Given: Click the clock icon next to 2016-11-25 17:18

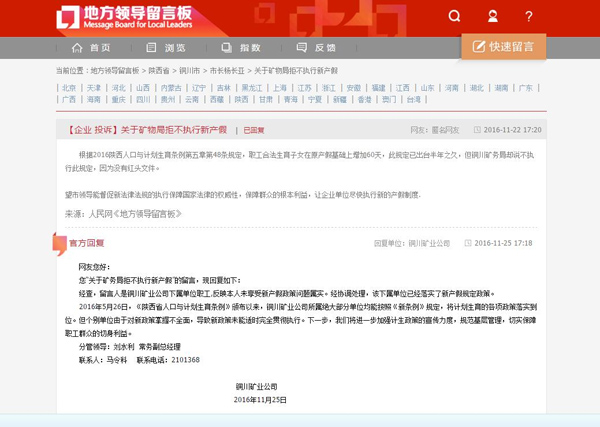Looking at the screenshot, I should click(x=468, y=243).
